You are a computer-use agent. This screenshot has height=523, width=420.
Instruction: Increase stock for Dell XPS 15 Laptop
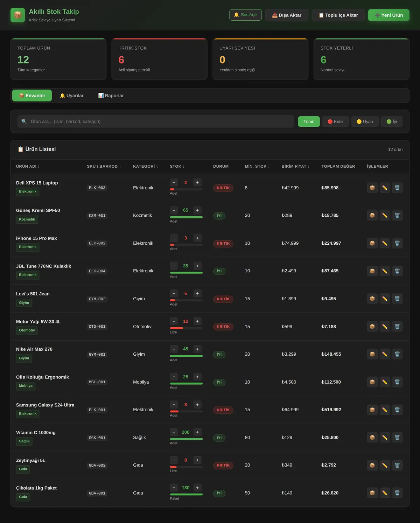click(x=197, y=182)
